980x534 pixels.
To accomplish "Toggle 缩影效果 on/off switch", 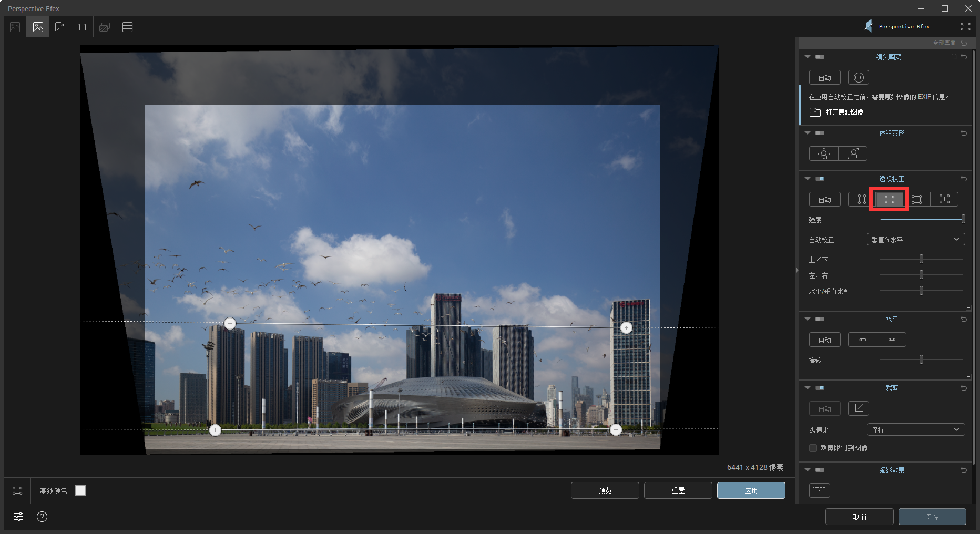I will tap(820, 470).
